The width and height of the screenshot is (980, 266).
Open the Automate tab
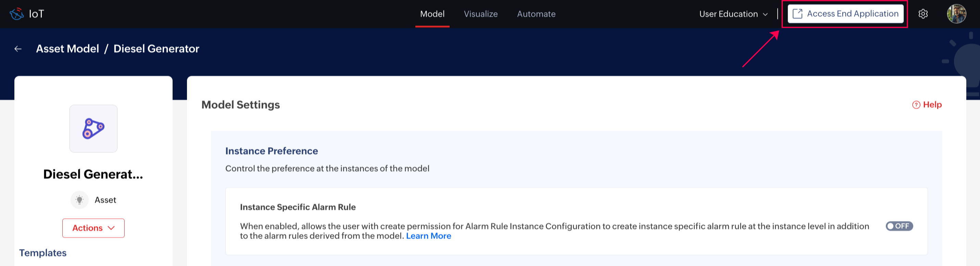click(536, 14)
